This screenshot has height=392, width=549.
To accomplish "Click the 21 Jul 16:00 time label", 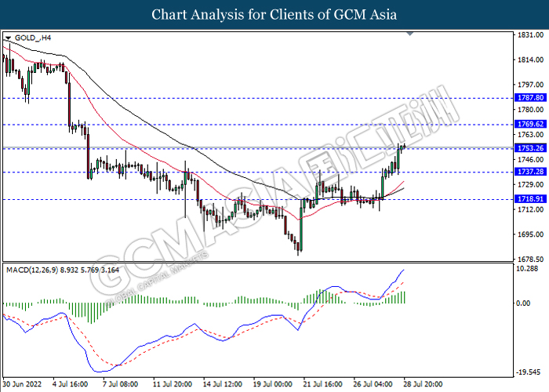I will tap(323, 384).
